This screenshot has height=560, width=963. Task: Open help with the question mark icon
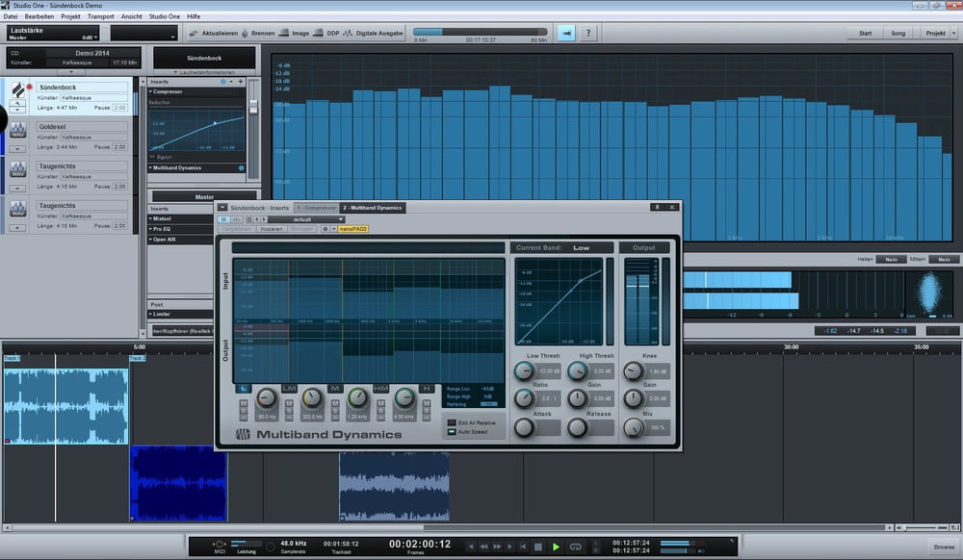pyautogui.click(x=588, y=33)
